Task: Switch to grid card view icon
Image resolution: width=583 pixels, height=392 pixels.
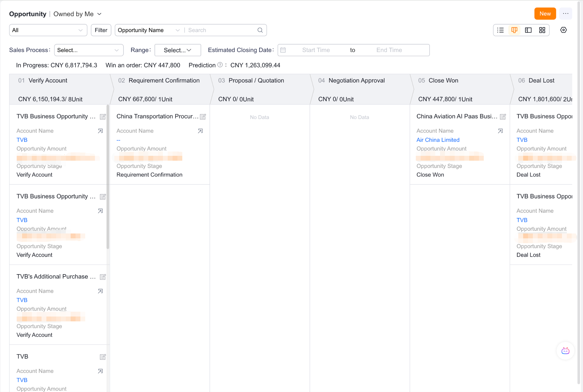Action: 542,30
